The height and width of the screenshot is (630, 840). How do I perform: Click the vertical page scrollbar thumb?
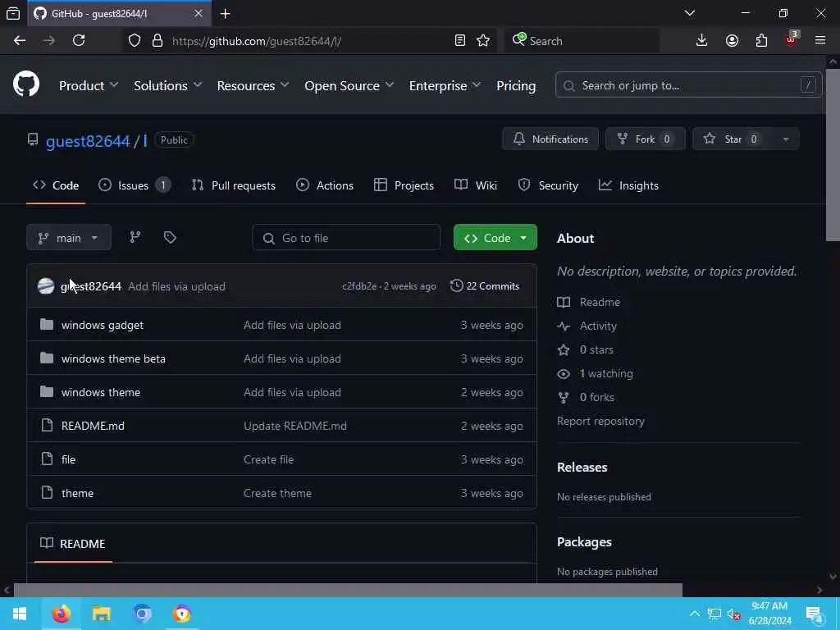833,155
